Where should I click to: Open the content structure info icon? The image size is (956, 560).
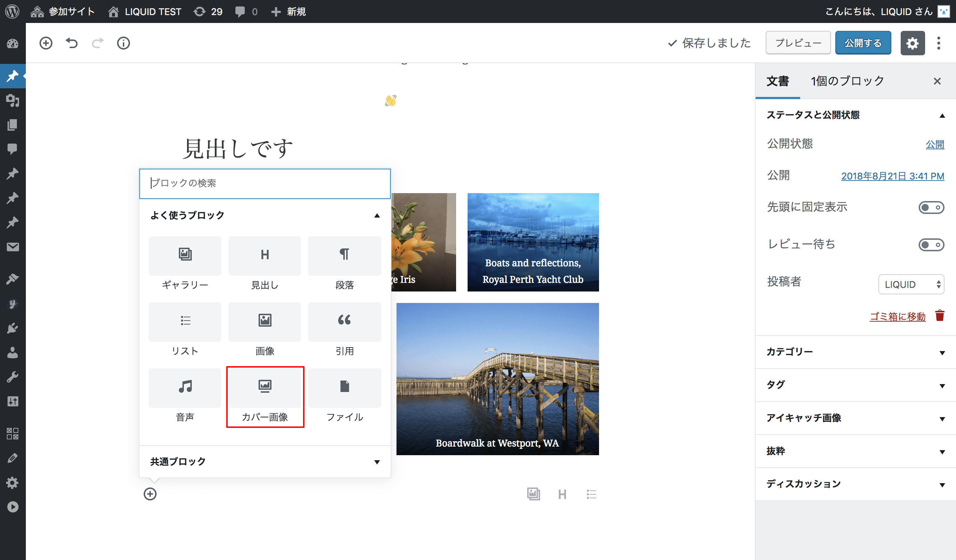(123, 43)
